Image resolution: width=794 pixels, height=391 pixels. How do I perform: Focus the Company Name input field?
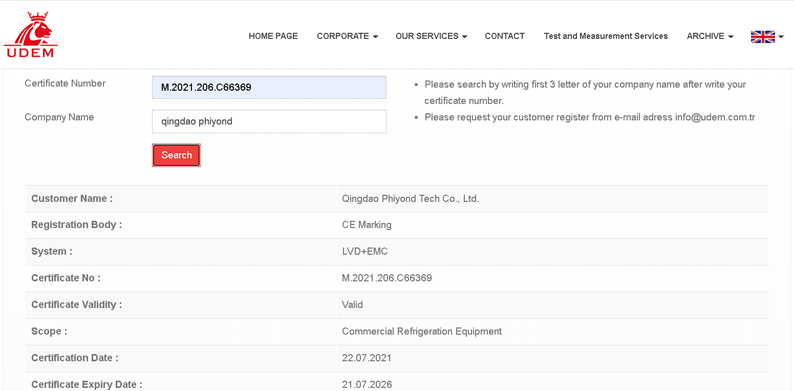[x=269, y=122]
